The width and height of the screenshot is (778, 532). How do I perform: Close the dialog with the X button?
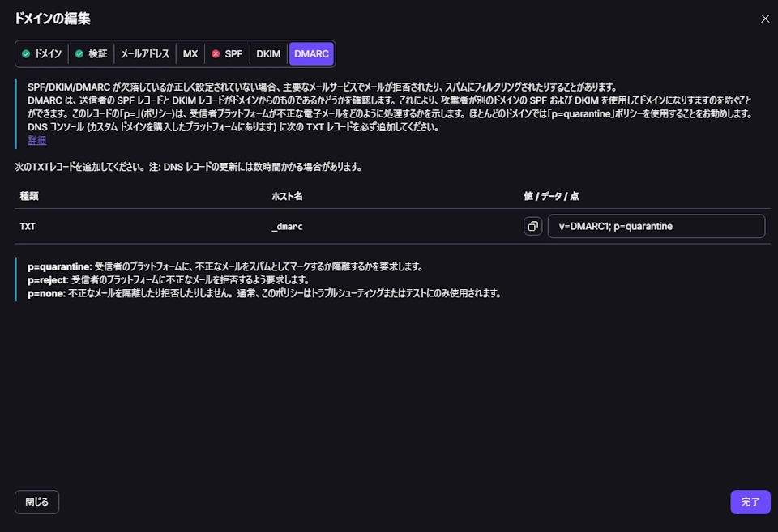tap(764, 19)
